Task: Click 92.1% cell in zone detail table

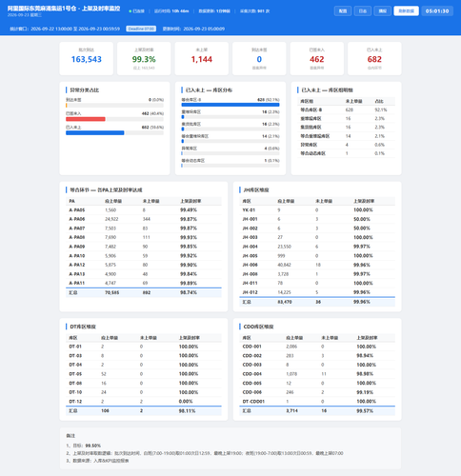Action: (x=381, y=109)
